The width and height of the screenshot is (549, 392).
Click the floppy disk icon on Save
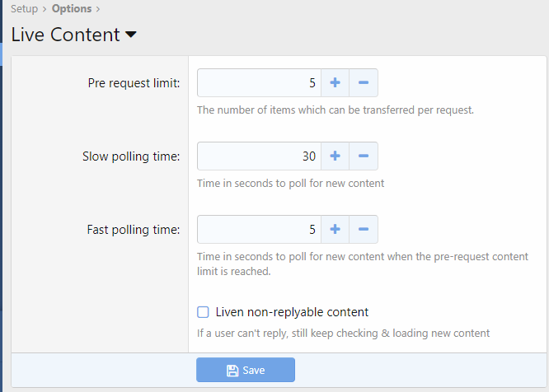tap(232, 371)
